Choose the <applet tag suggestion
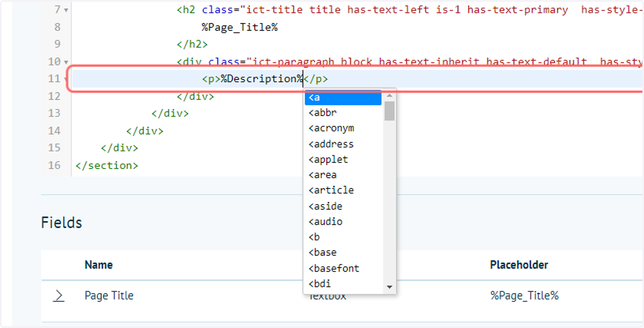 coord(343,159)
